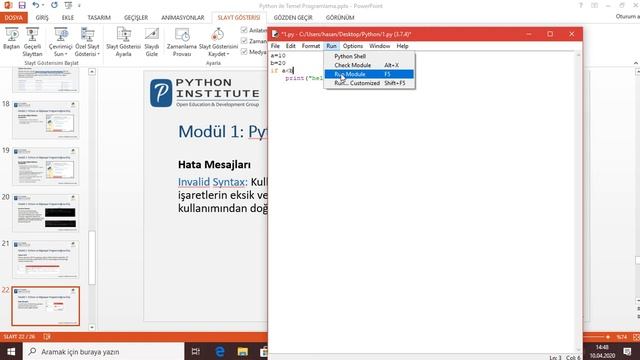Open the IDLE Help menu
Screen dimensions: 640x360
point(402,46)
